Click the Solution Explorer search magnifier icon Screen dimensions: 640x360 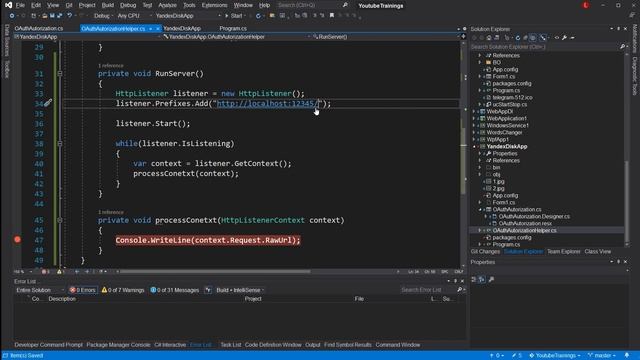tap(622, 47)
